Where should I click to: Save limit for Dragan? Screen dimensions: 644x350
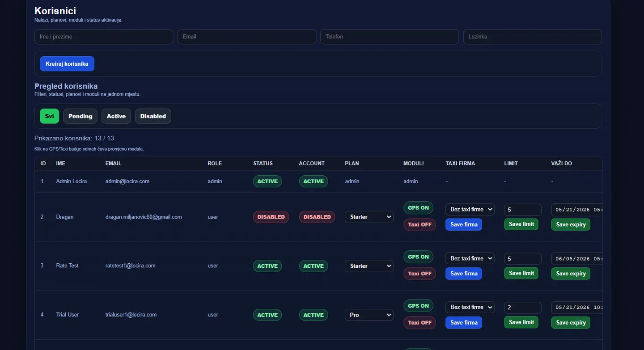pyautogui.click(x=521, y=224)
